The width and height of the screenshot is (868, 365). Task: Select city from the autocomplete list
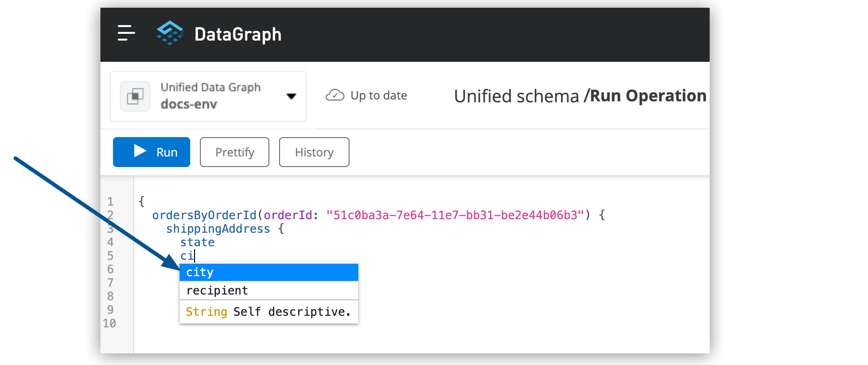pyautogui.click(x=268, y=272)
